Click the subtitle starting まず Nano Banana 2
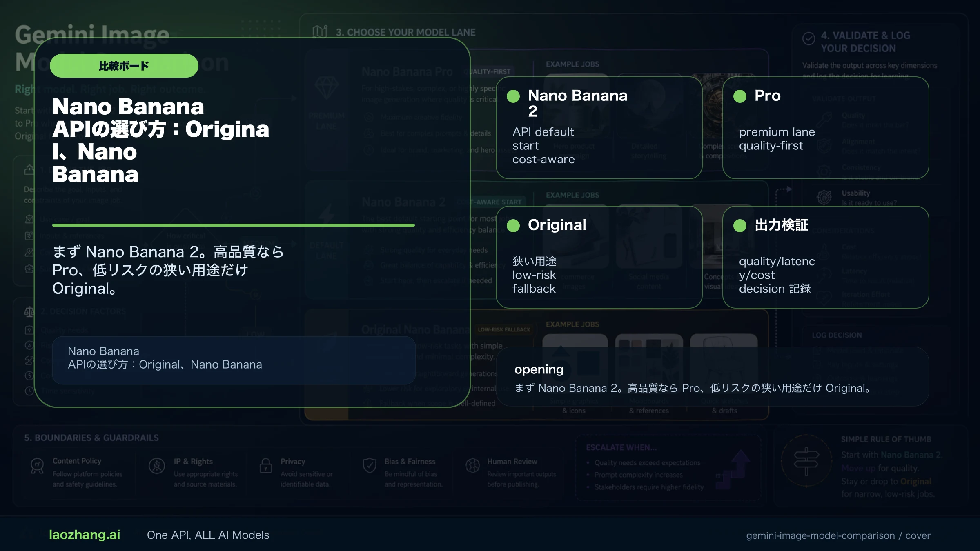This screenshot has height=551, width=980. pos(168,270)
